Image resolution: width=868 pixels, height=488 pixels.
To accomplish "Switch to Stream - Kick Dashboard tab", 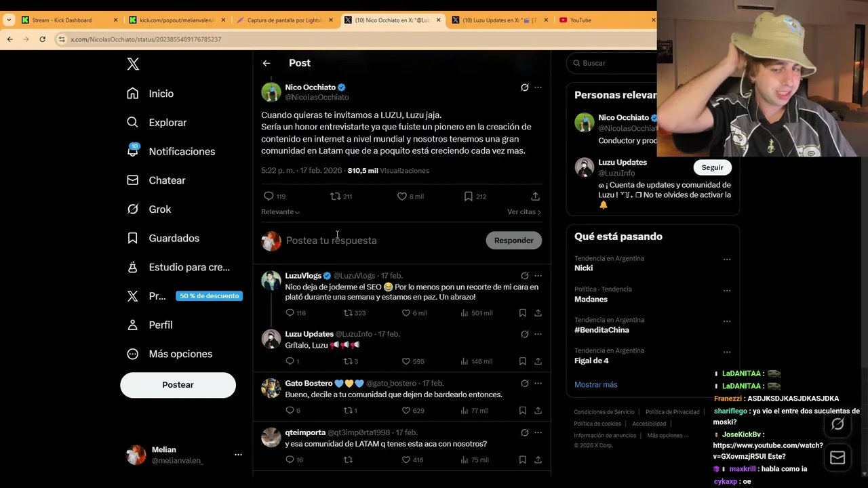I will (70, 20).
